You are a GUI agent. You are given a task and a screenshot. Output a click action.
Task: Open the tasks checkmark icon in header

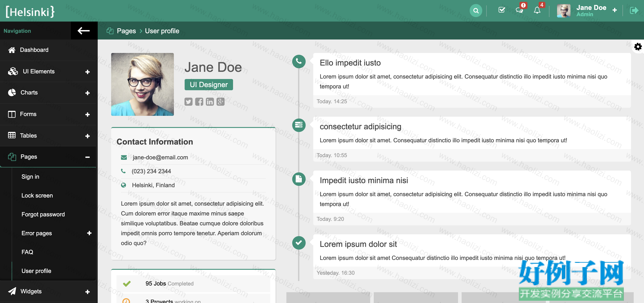pos(502,10)
